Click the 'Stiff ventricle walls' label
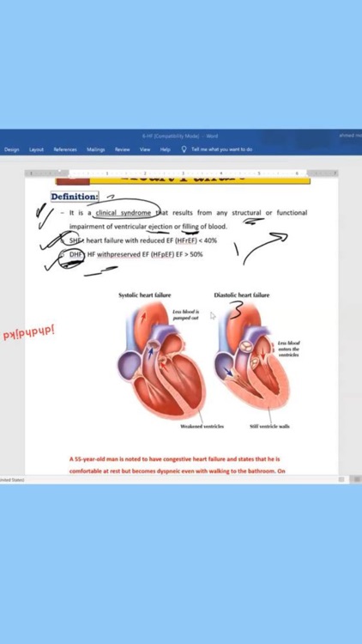The image size is (362, 644). (x=269, y=426)
